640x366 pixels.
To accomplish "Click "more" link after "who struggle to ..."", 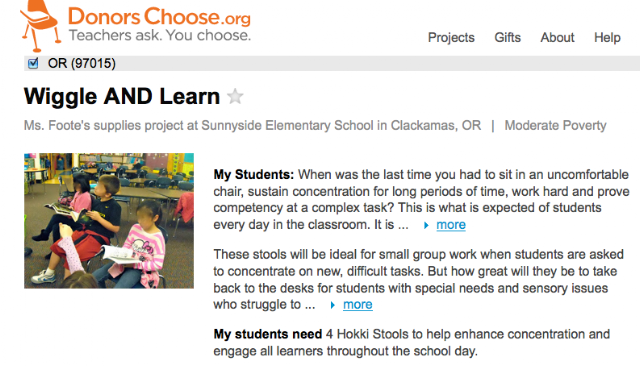I will click(x=358, y=305).
